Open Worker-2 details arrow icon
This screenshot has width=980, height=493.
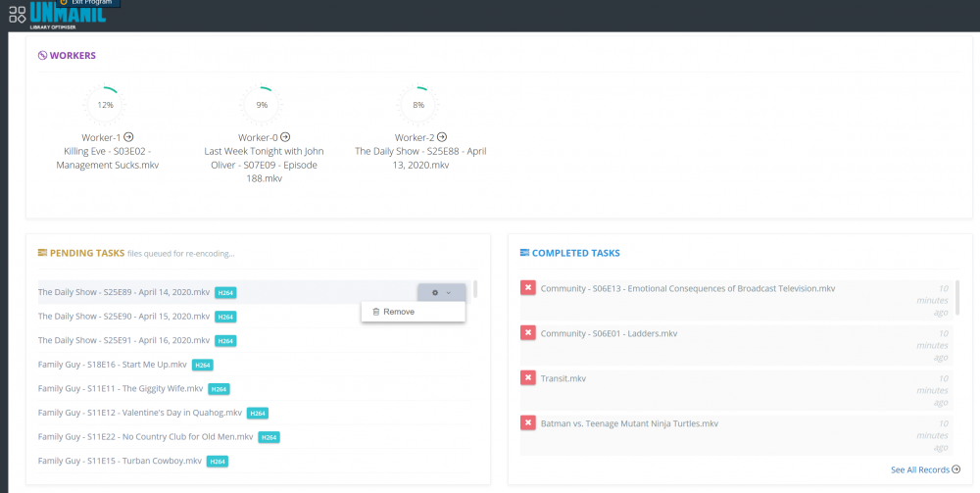pyautogui.click(x=442, y=137)
